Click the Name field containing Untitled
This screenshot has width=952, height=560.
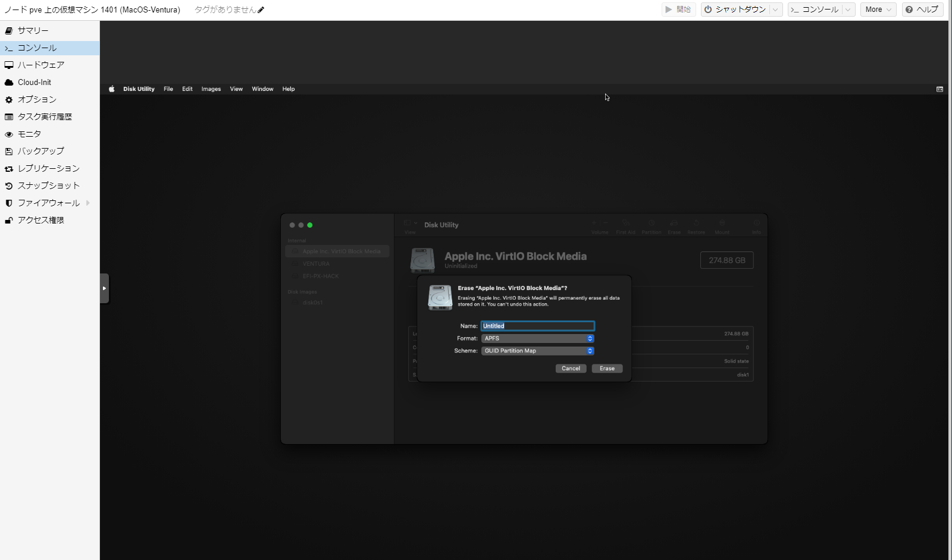coord(537,326)
